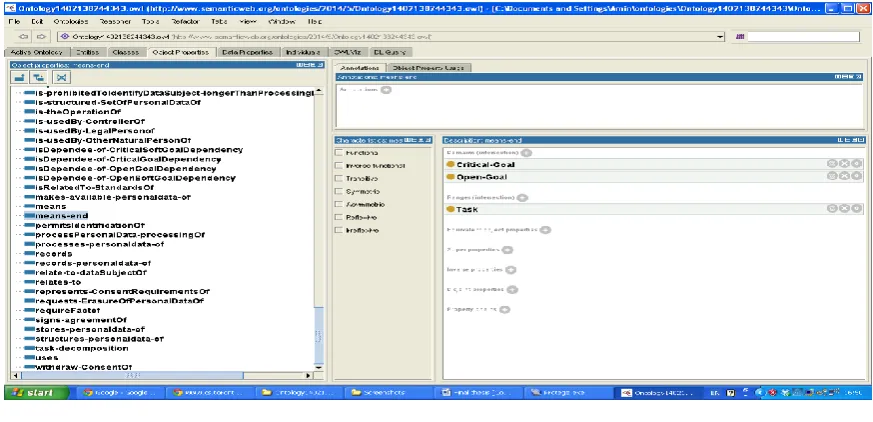Add an inverse property with the plus icon

pos(511,270)
